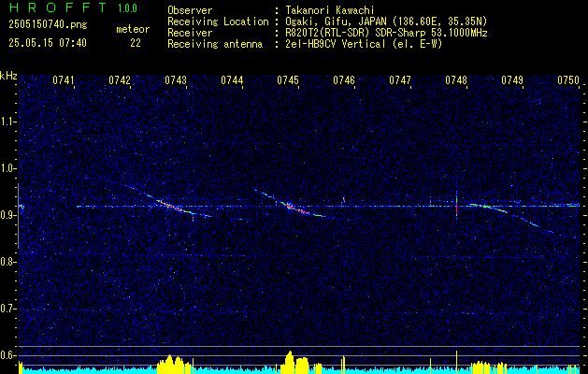The image size is (588, 374).
Task: Click the small echo spike near 0746
Action: pos(343,201)
